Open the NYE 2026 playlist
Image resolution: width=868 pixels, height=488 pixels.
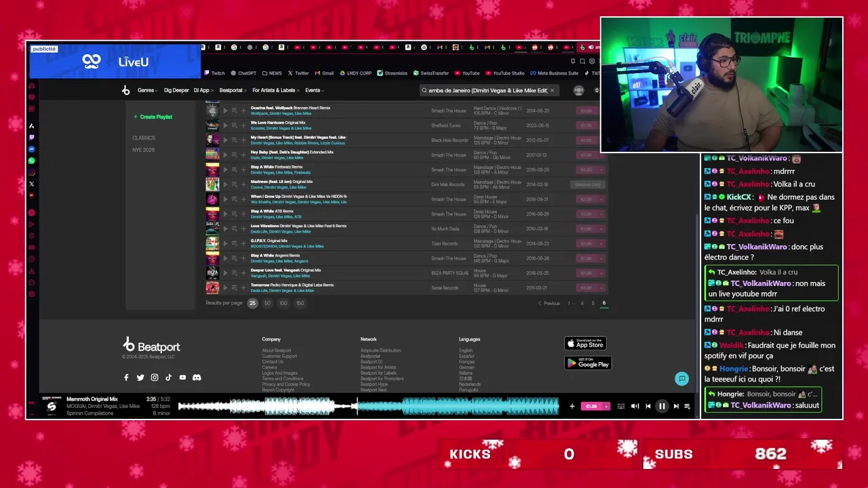[144, 150]
